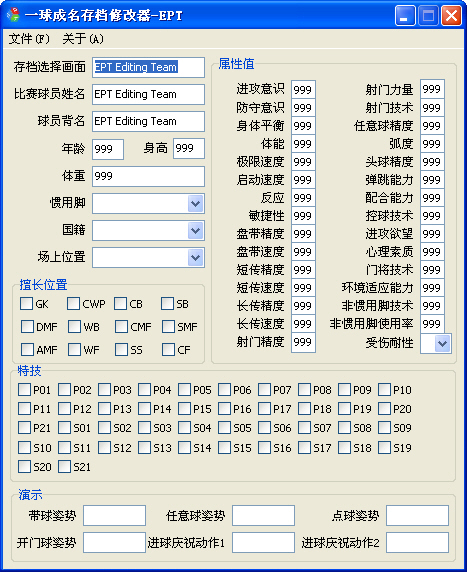Viewport: 467px width, 572px height.
Task: Expand the 场上位置 dropdown
Action: point(196,258)
